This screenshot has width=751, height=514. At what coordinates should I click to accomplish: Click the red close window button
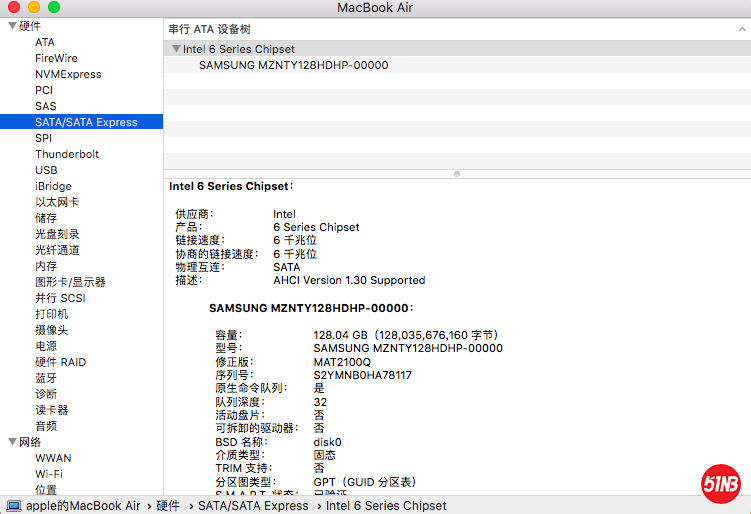pos(14,8)
